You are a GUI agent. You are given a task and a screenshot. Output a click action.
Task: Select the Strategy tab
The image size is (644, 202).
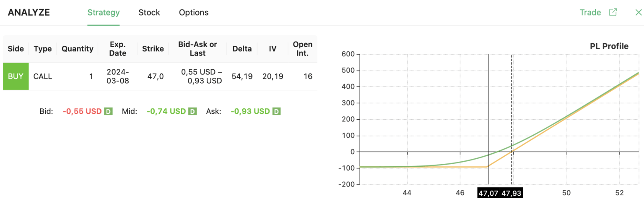click(104, 13)
